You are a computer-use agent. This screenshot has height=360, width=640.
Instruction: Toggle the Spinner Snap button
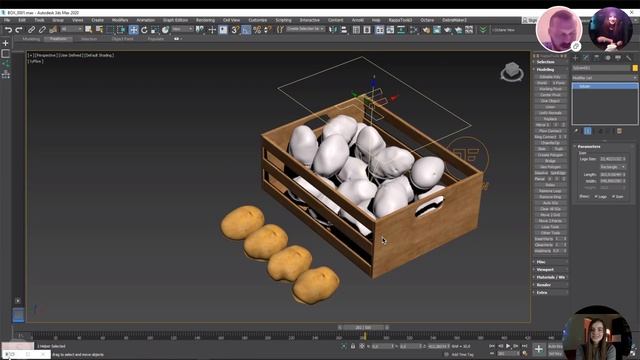point(268,30)
